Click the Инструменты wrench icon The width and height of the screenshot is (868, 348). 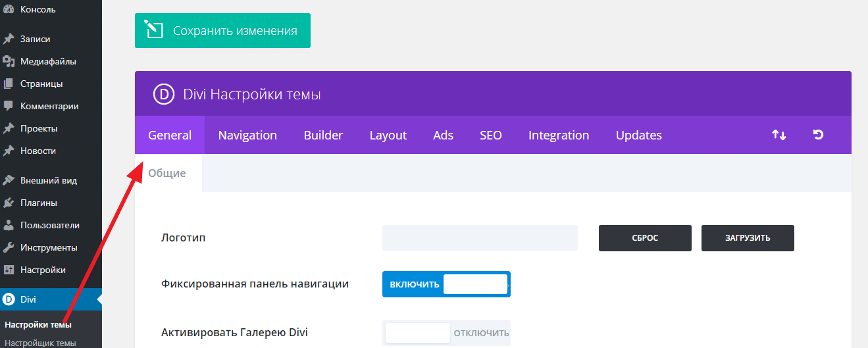point(9,247)
